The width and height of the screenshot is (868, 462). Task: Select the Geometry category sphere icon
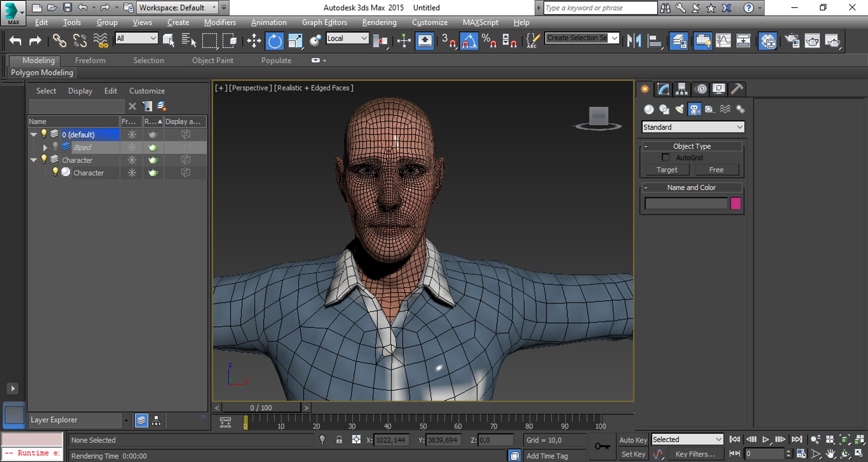coord(649,109)
